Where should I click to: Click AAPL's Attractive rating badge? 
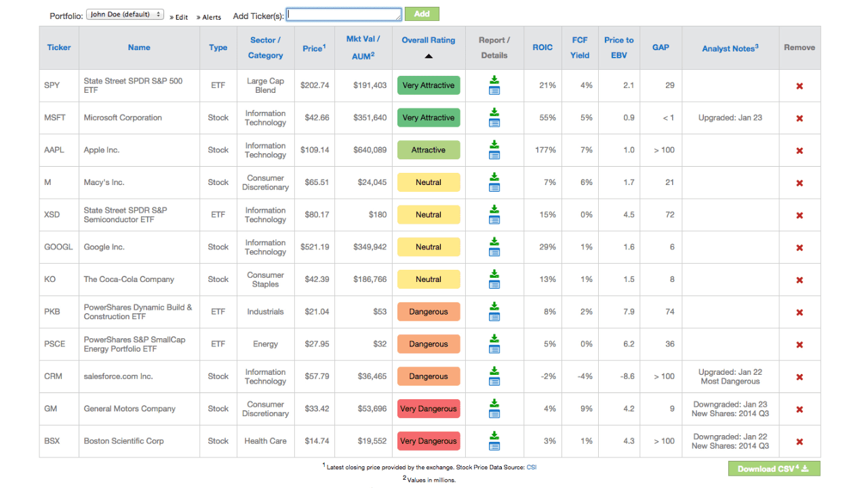(429, 150)
